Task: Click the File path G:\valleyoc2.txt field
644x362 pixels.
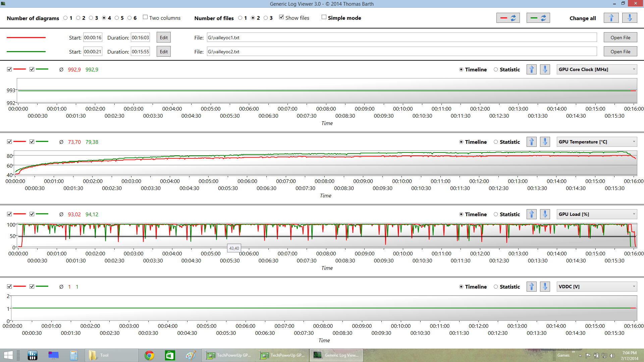Action: click(402, 52)
